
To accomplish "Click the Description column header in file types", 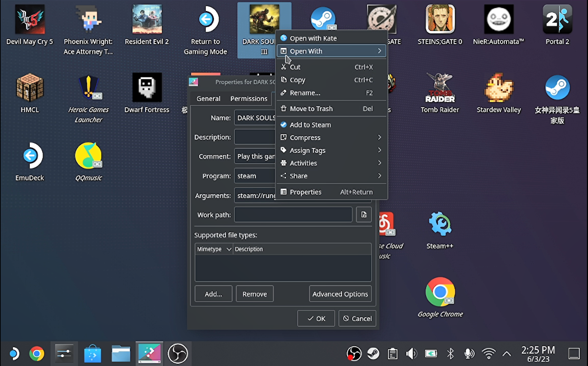I will coord(302,249).
